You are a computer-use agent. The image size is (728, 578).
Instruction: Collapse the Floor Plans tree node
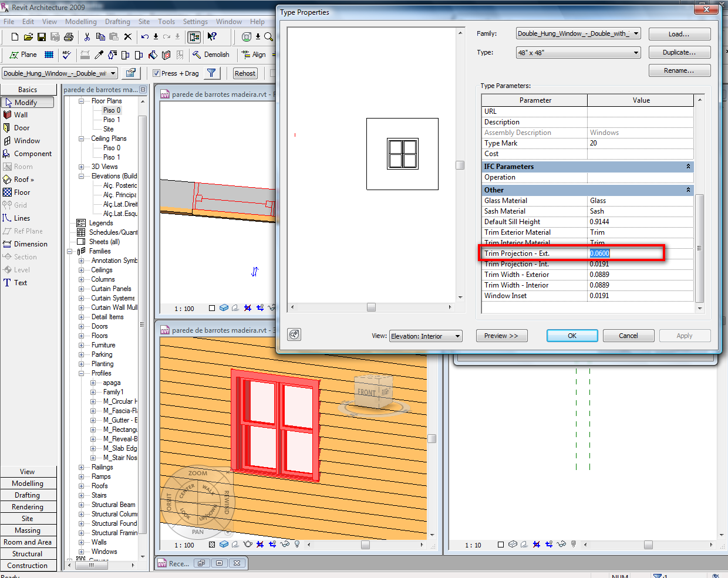point(82,101)
